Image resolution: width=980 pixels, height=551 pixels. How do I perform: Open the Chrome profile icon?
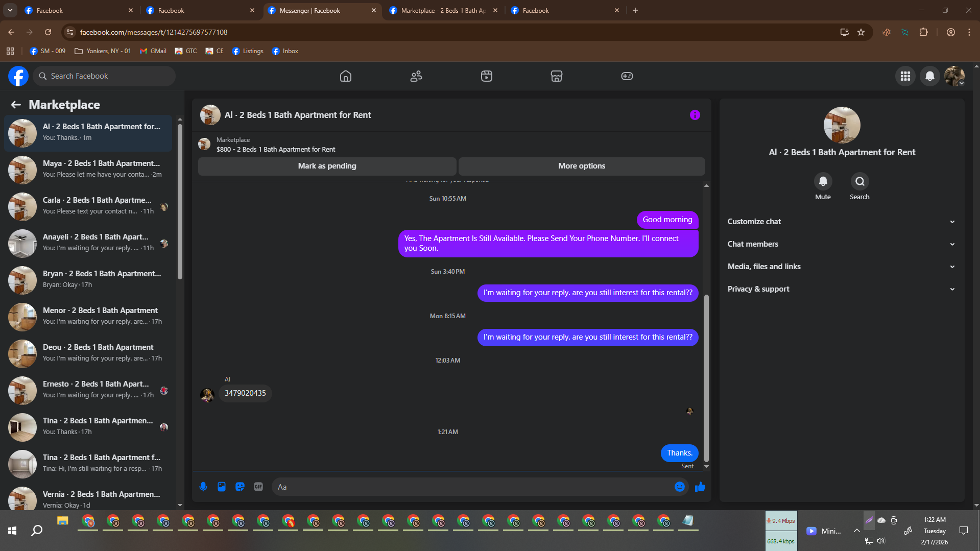[951, 32]
